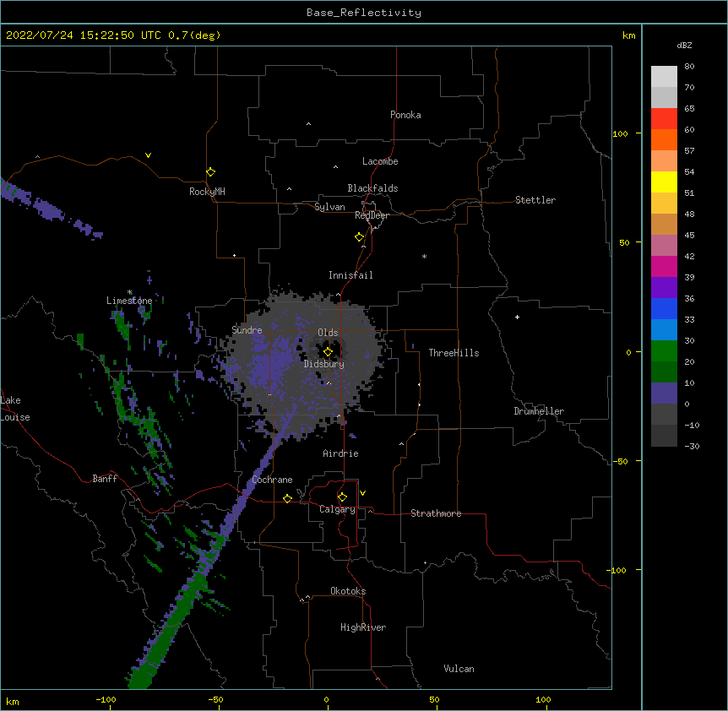The width and height of the screenshot is (728, 711).
Task: Click the km unit label at bottom left
Action: tap(12, 702)
